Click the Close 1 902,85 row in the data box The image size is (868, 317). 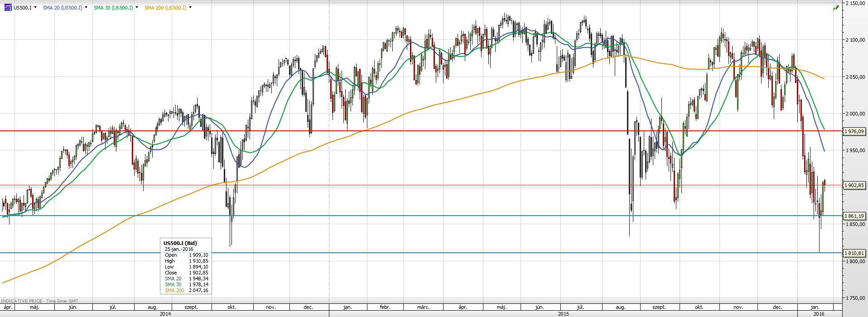tap(186, 273)
